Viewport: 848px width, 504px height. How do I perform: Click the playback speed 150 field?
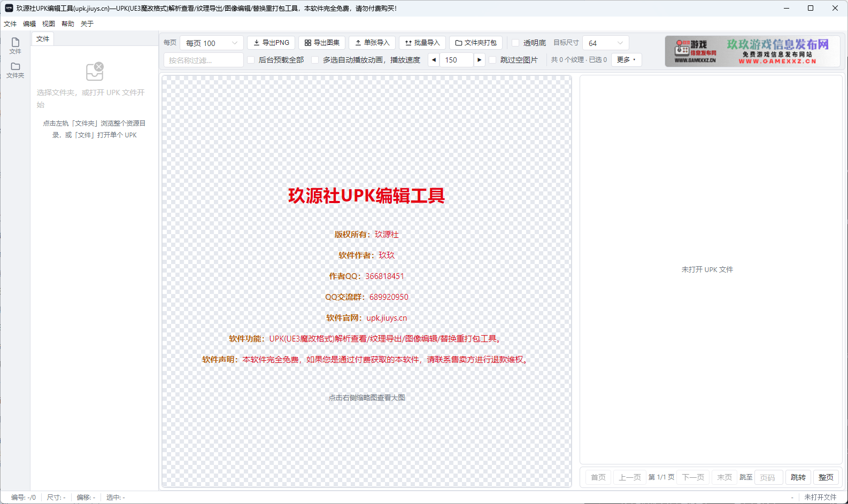click(457, 60)
